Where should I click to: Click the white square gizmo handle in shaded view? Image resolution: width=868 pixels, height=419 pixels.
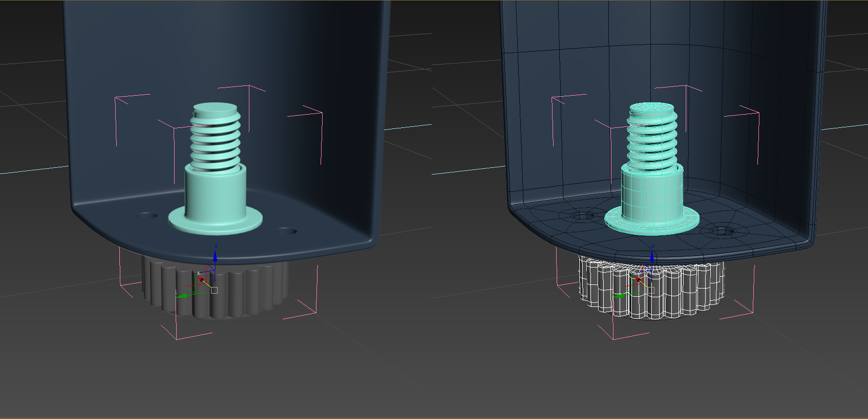[x=214, y=290]
